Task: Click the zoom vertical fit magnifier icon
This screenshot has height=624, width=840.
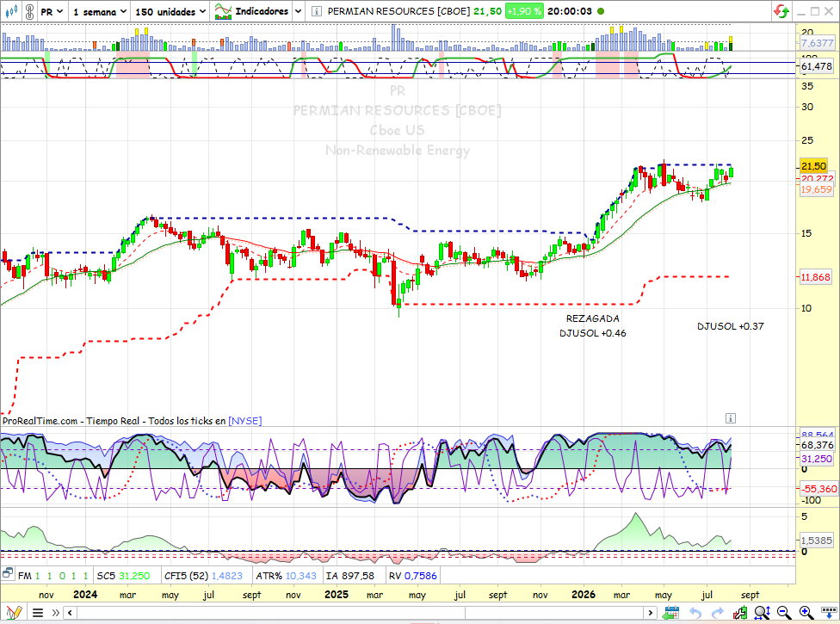Action: (x=763, y=612)
